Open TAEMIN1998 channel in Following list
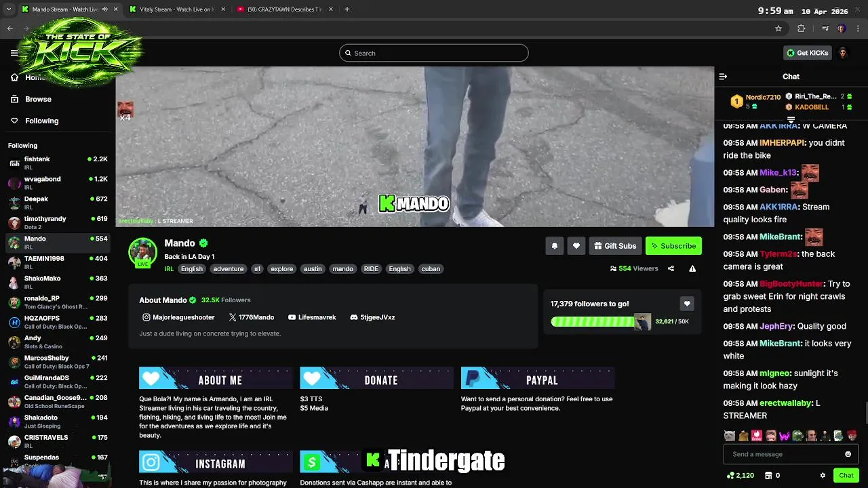The width and height of the screenshot is (868, 488). point(58,262)
